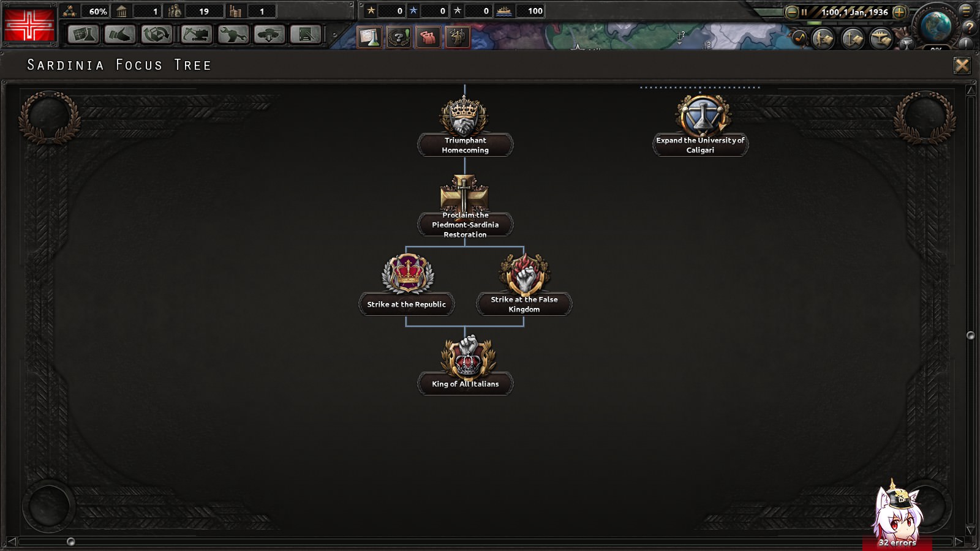
Task: Click the blue navy experience star
Action: click(413, 10)
